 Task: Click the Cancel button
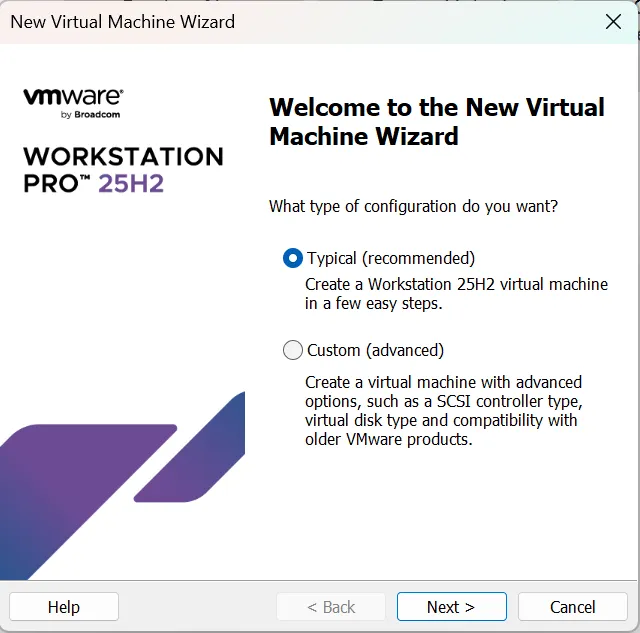pyautogui.click(x=572, y=607)
